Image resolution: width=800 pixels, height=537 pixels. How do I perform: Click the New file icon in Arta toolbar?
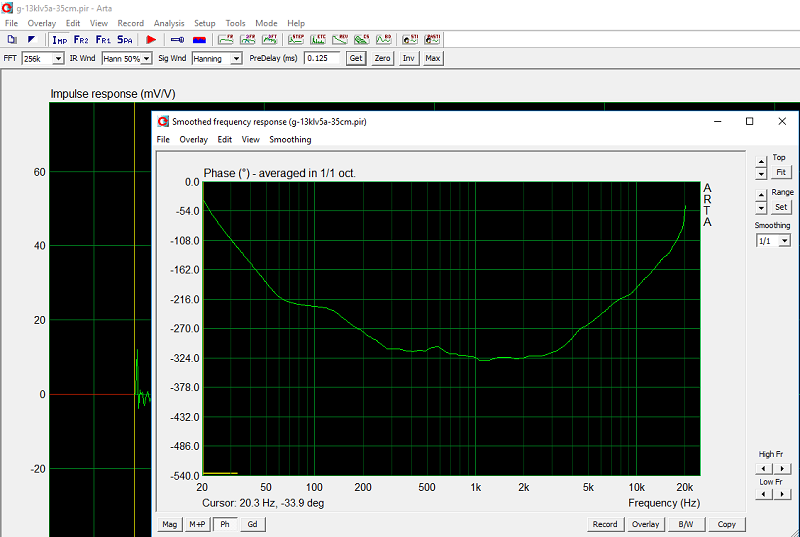(x=12, y=39)
